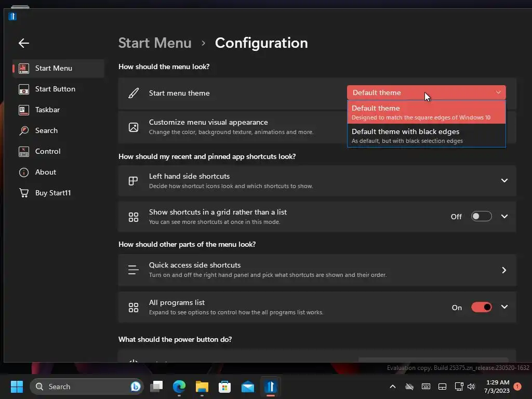Screen dimensions: 532x399
Task: Click 'How should the menu look?' heading
Action: point(164,66)
